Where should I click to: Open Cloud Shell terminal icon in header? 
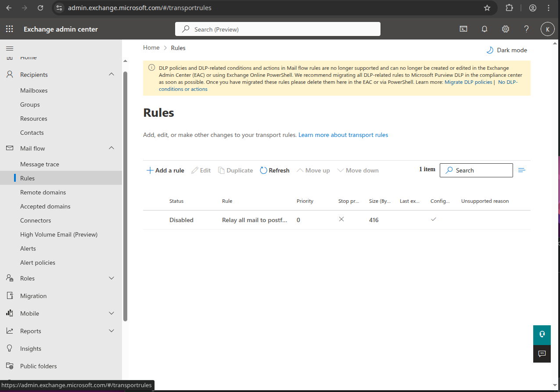(463, 29)
